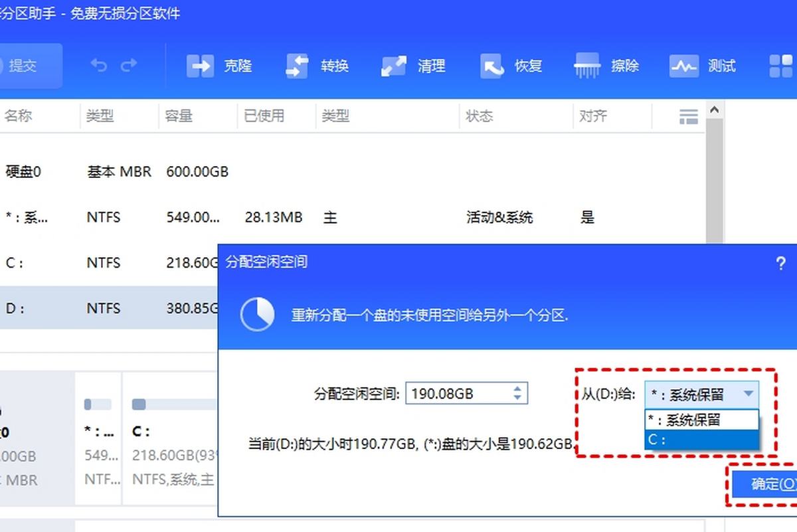Open the Recover (恢复) tool
Image resolution: width=797 pixels, height=532 pixels.
click(492, 66)
